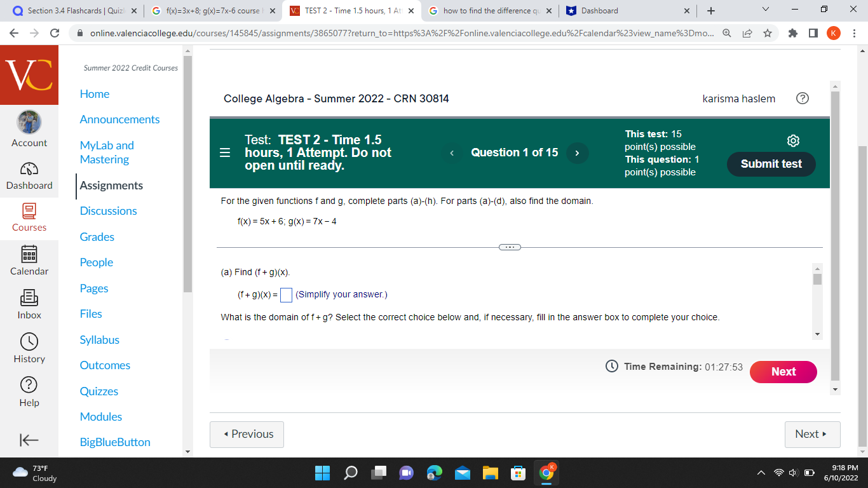
Task: Switch to the f(x)=3x+8 Google search tab
Action: (x=214, y=11)
